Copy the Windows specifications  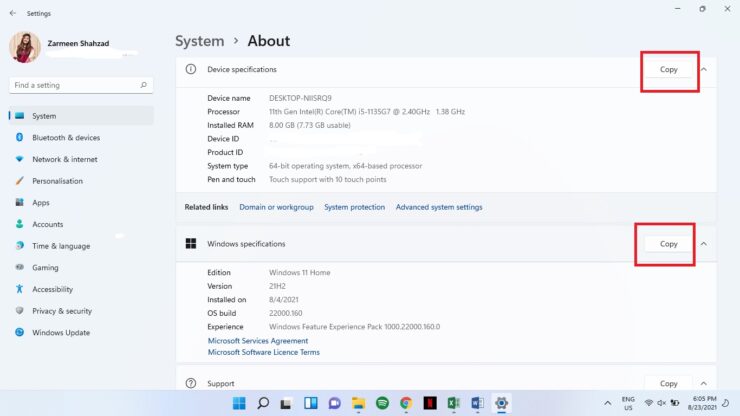point(668,244)
